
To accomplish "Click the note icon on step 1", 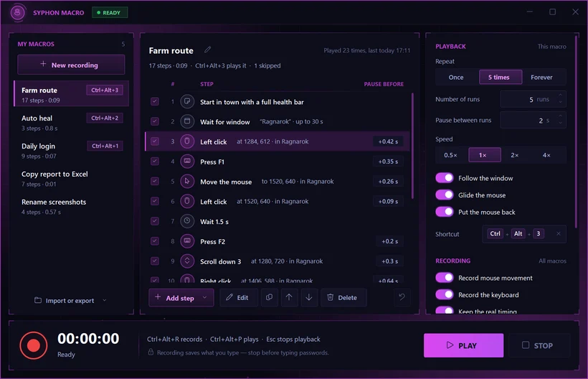I will coord(187,101).
